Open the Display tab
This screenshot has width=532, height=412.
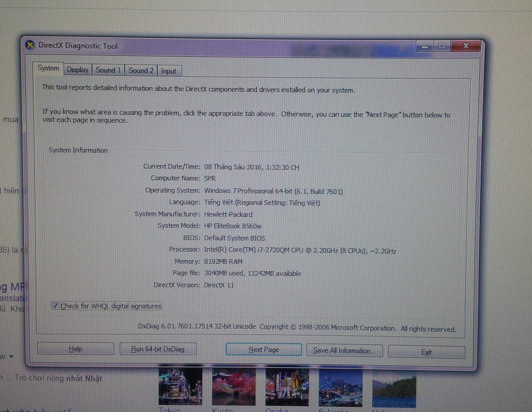click(x=77, y=70)
